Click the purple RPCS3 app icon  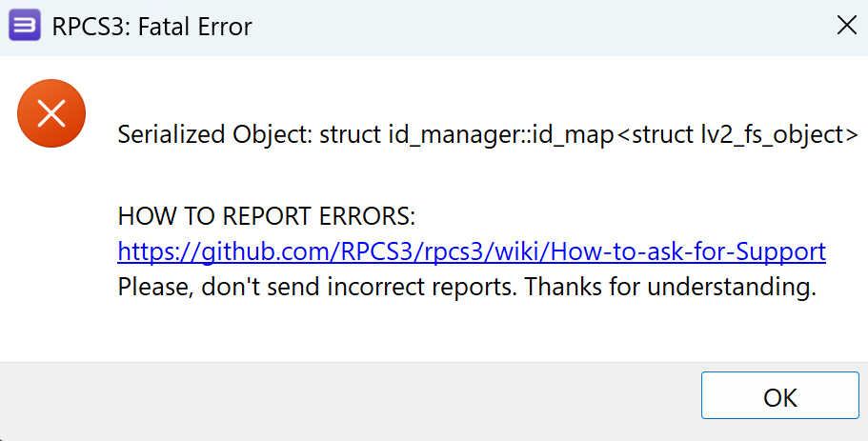[x=25, y=26]
